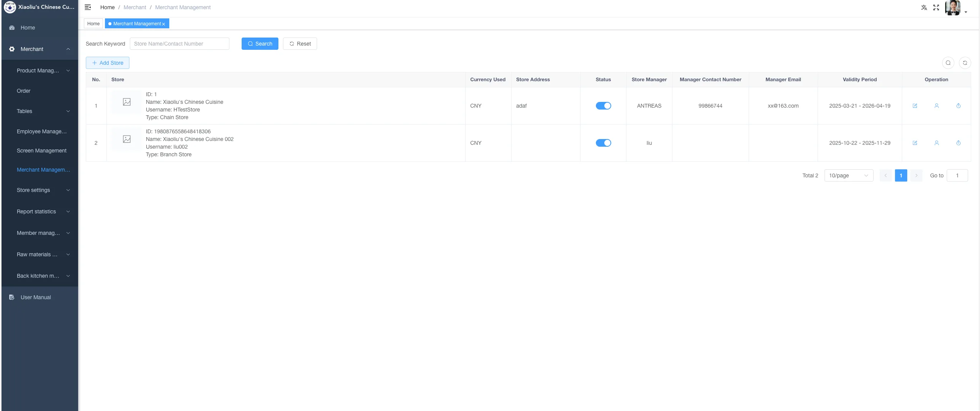Viewport: 980px width, 411px height.
Task: Open the 10/page size dropdown
Action: 848,175
